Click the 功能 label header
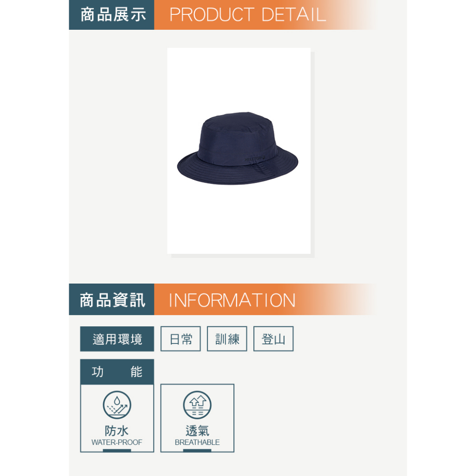Screen dimensions: 476x476 pyautogui.click(x=117, y=372)
